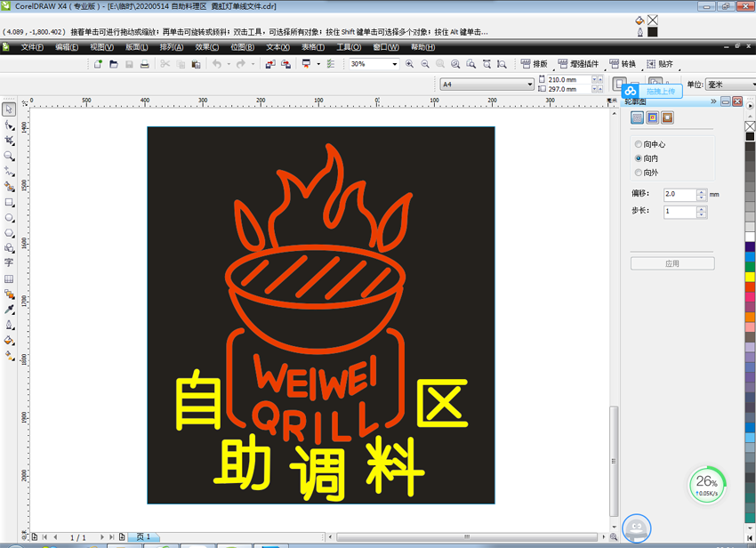Select the 向外 radio option
Screen dimensions: 756x548
point(647,173)
